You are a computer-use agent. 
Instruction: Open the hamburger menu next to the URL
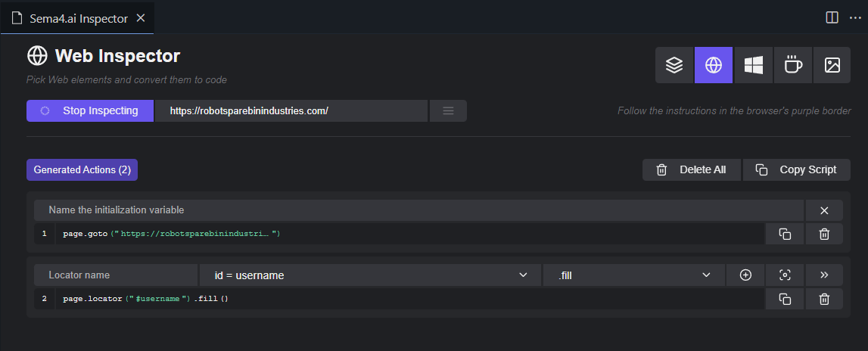449,110
